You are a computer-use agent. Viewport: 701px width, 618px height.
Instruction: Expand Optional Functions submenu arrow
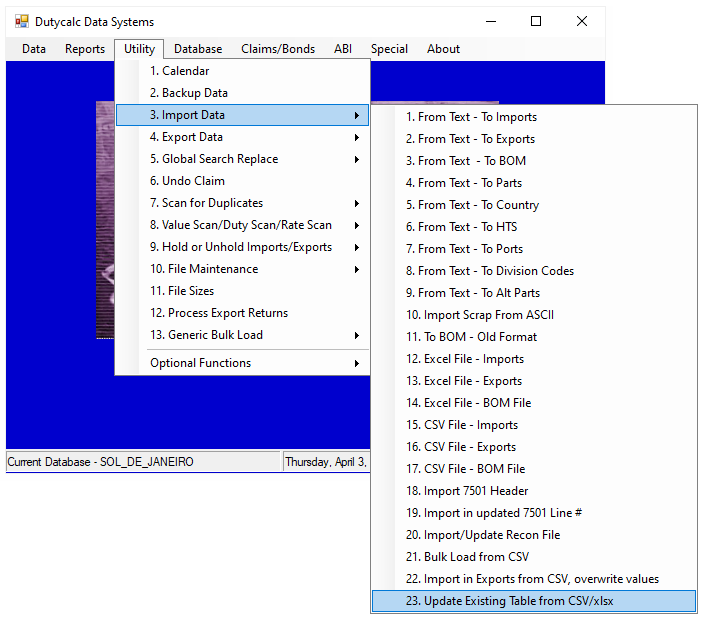click(x=357, y=363)
